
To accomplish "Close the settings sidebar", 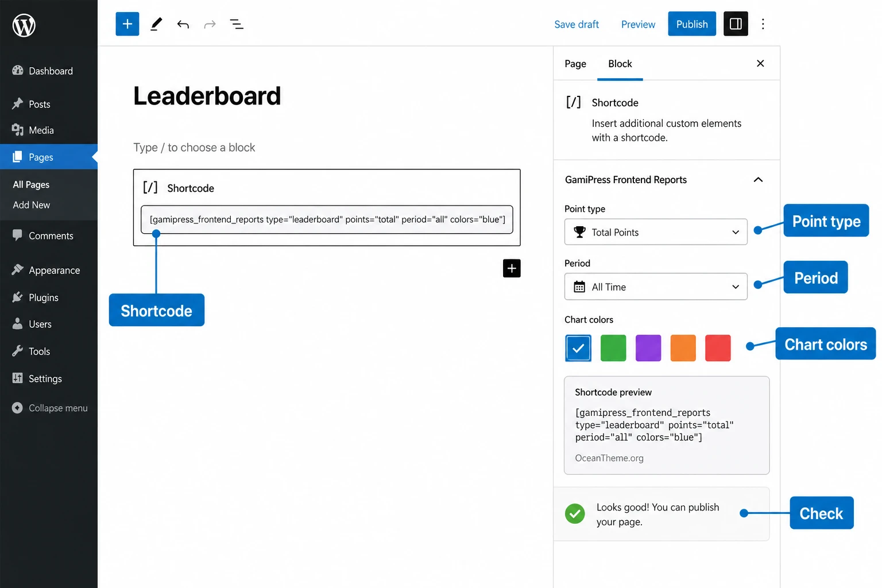I will point(760,63).
